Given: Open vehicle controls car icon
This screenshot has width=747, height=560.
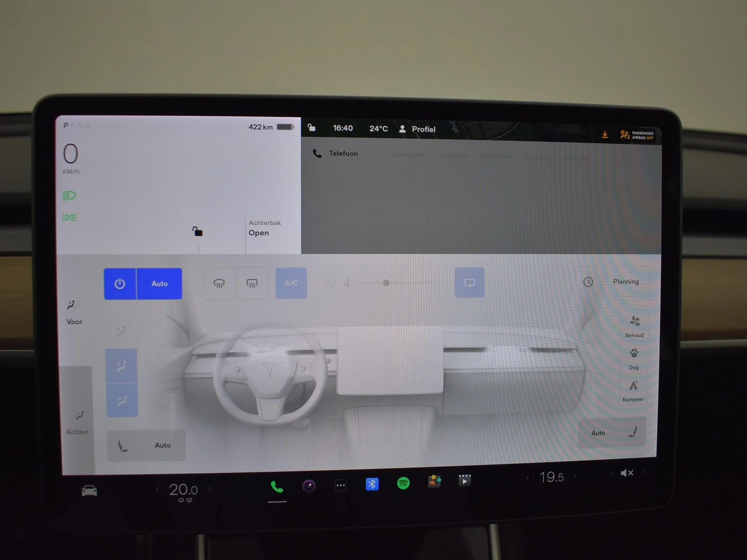Looking at the screenshot, I should click(89, 490).
